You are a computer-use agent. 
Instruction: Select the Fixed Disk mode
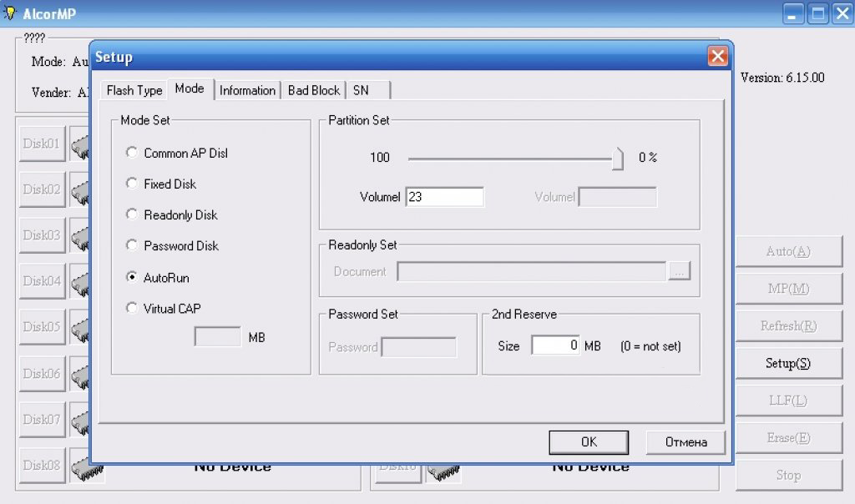pyautogui.click(x=131, y=184)
